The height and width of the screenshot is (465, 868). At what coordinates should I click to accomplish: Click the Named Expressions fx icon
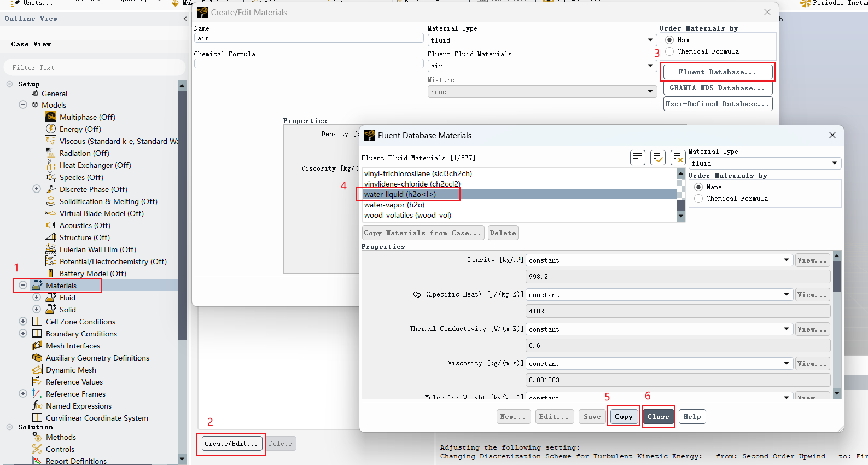pyautogui.click(x=37, y=405)
